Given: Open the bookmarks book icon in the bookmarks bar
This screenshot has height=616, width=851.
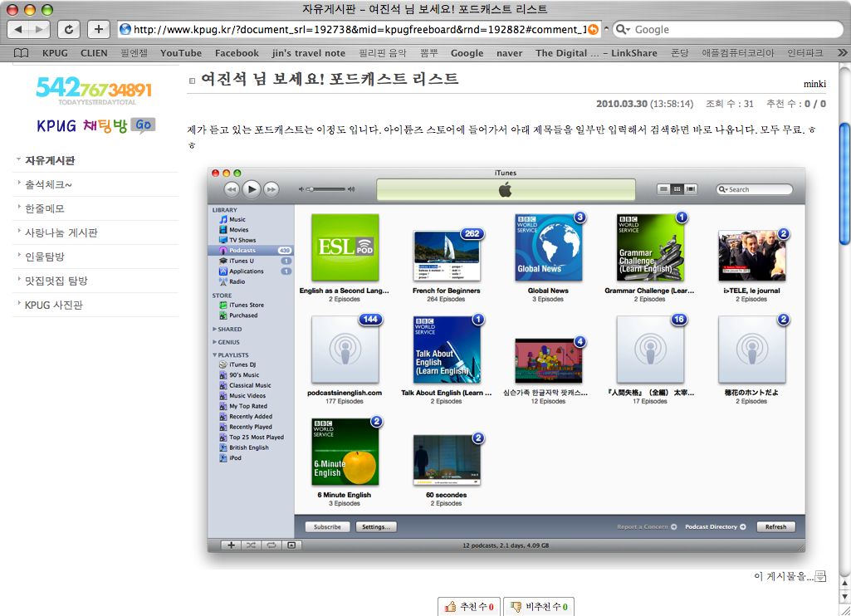Looking at the screenshot, I should (x=21, y=53).
